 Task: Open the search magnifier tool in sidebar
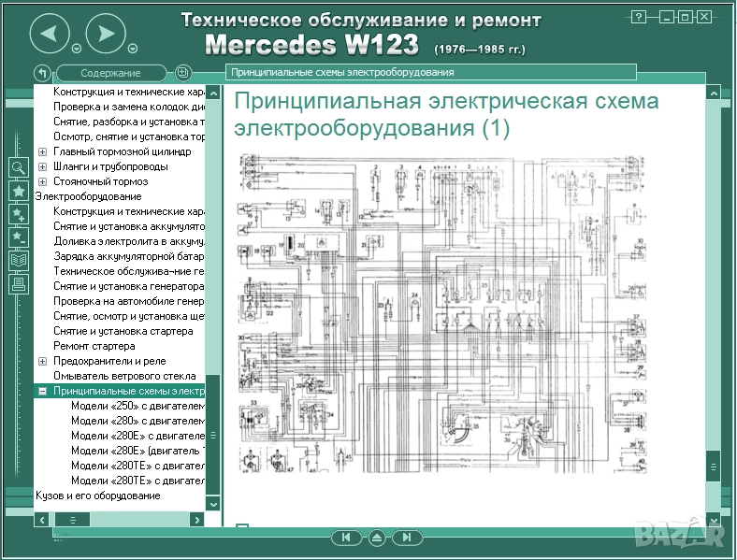pyautogui.click(x=19, y=167)
